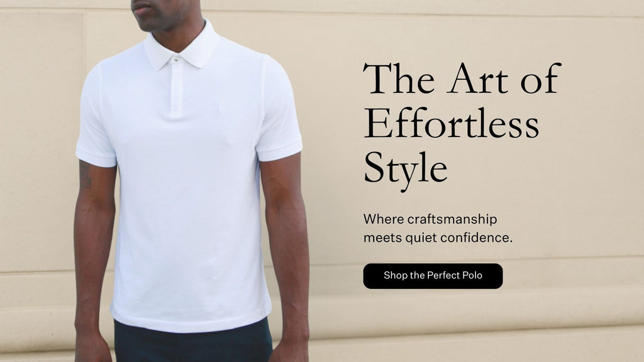The width and height of the screenshot is (644, 362).
Task: Select the word "Effortless" in the headline
Action: (x=452, y=123)
